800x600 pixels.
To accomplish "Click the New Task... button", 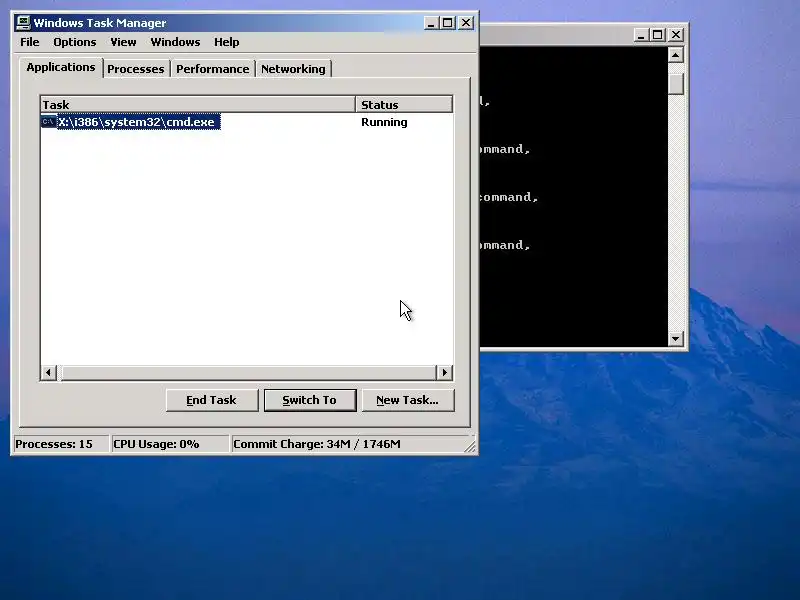I will (408, 400).
